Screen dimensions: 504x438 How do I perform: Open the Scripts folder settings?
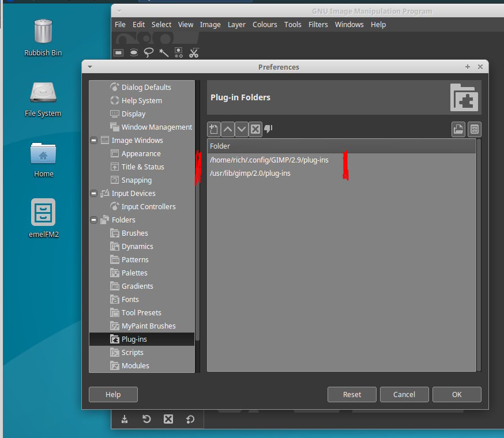(x=132, y=353)
